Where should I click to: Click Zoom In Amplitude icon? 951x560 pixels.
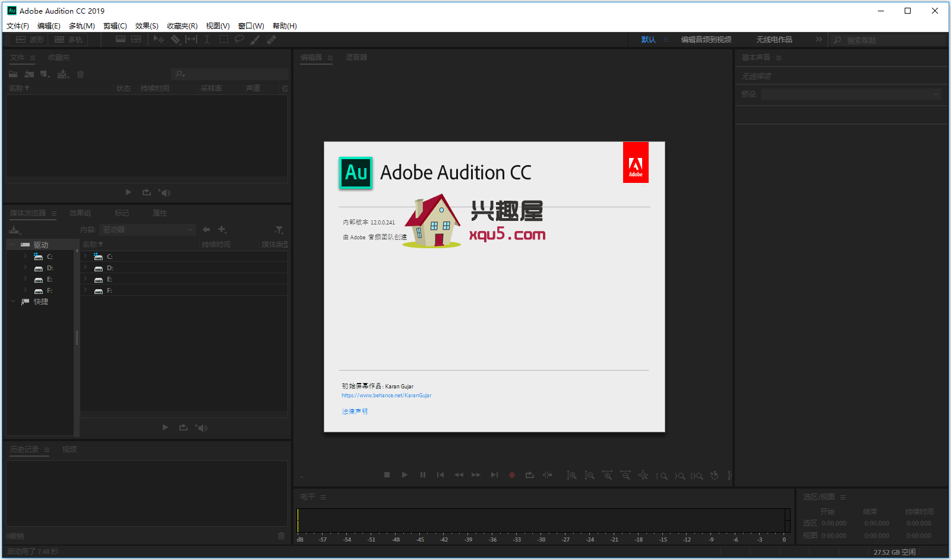pyautogui.click(x=571, y=475)
